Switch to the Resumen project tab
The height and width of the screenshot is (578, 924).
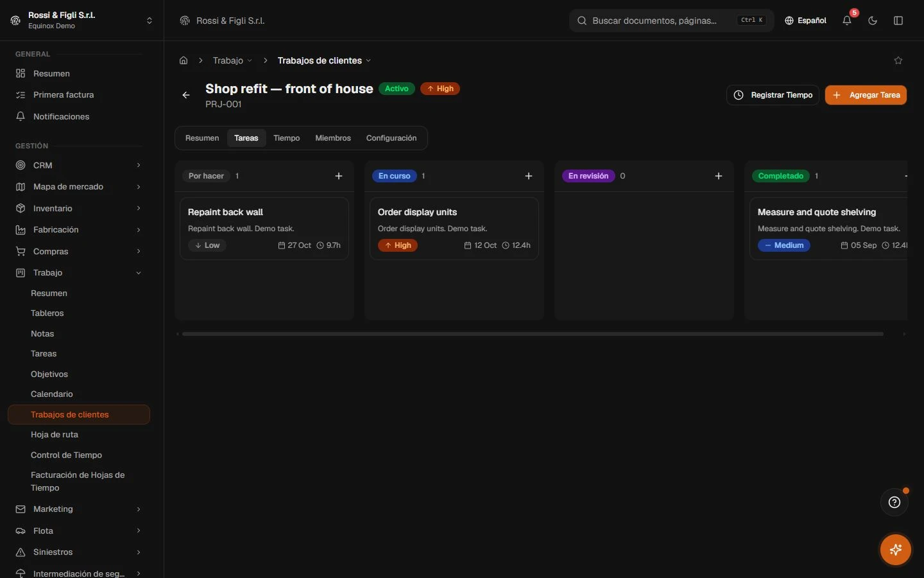click(202, 138)
